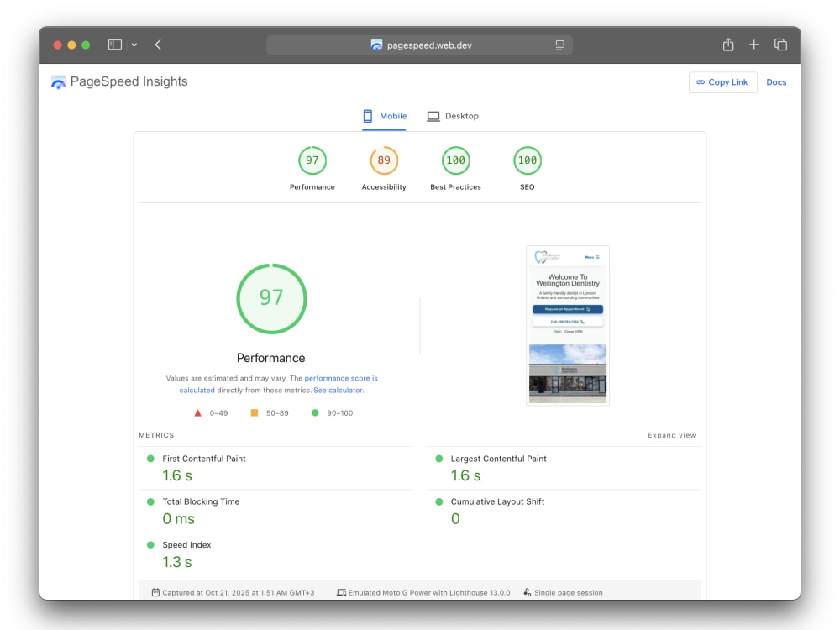Click the orange square 50–89 legend icon
840x630 pixels.
[x=255, y=413]
